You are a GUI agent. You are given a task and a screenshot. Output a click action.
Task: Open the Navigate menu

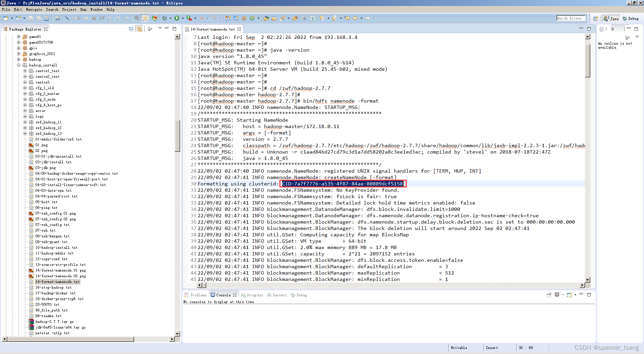(x=34, y=9)
